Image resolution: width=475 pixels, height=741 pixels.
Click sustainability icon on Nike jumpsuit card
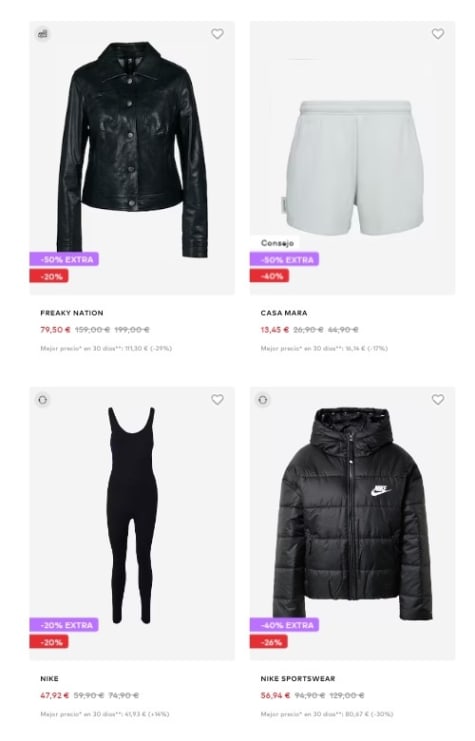43,400
